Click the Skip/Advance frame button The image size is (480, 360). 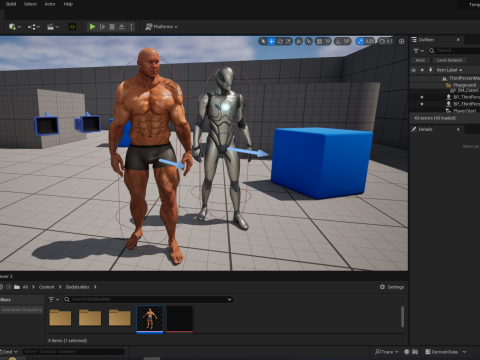102,27
